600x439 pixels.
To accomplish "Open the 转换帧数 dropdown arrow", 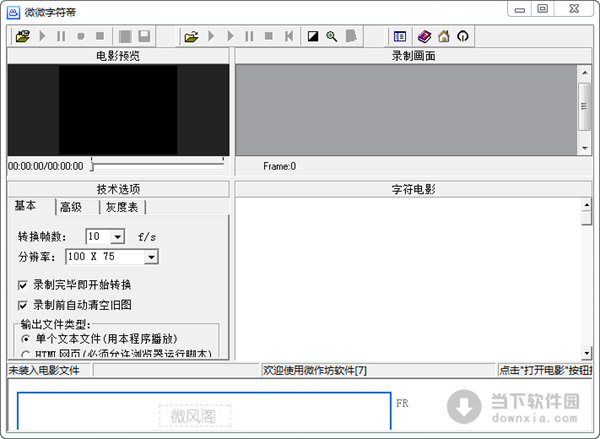I will [x=117, y=237].
